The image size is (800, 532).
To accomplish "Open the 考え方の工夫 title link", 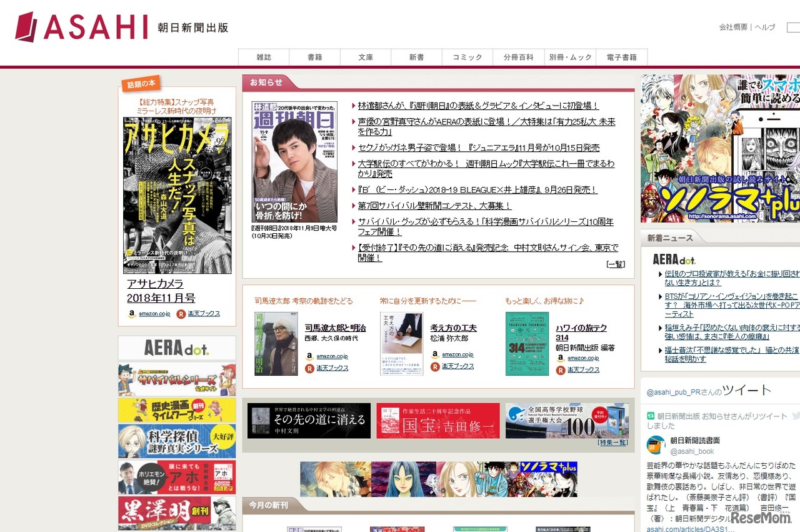I will 454,328.
